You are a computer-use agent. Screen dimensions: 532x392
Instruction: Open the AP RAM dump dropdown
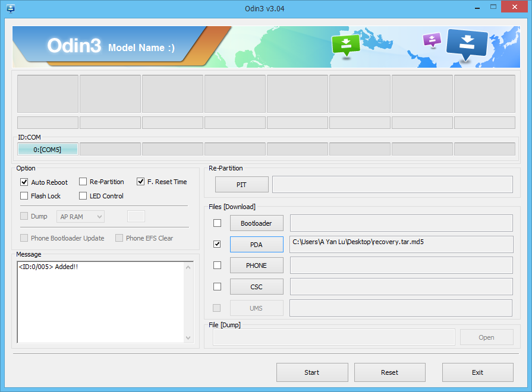[80, 217]
